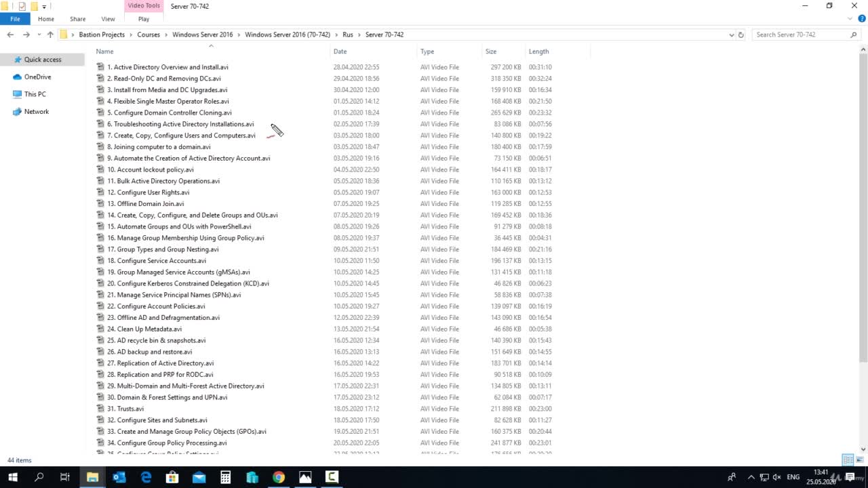Open Microsoft Store from taskbar
Viewport: 868px width, 488px height.
172,477
